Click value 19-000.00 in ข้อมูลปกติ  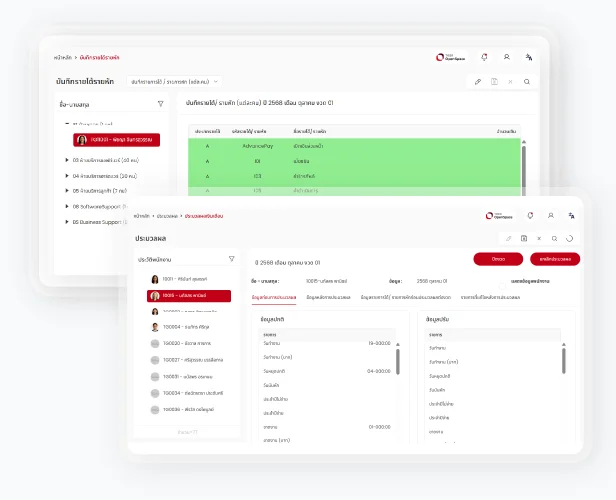380,343
